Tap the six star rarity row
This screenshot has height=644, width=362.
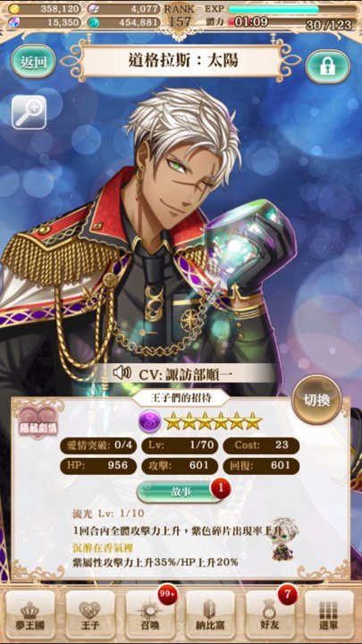213,421
